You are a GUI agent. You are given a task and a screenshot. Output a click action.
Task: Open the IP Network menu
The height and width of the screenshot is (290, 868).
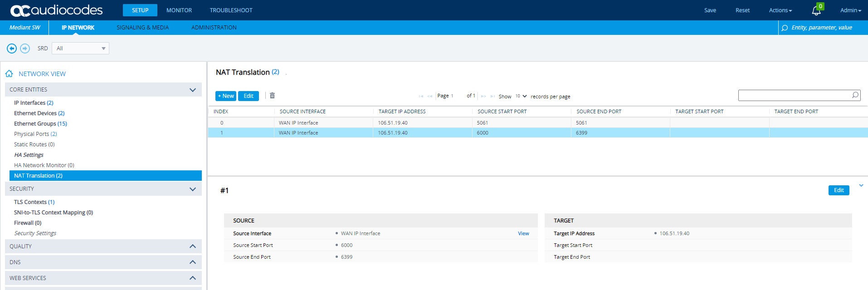click(78, 28)
